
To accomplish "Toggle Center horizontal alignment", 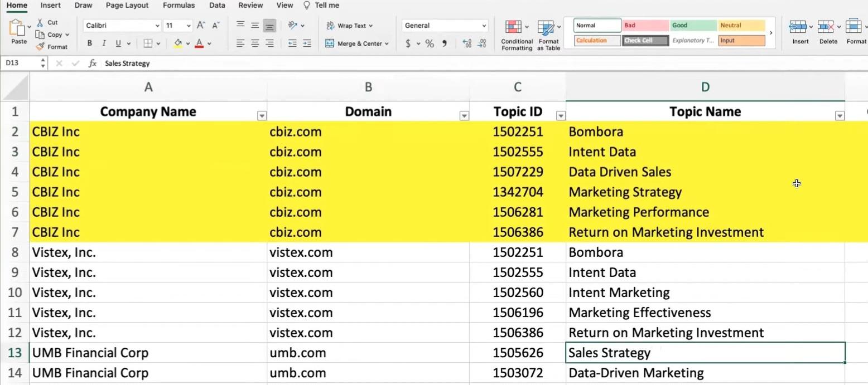I will 255,43.
